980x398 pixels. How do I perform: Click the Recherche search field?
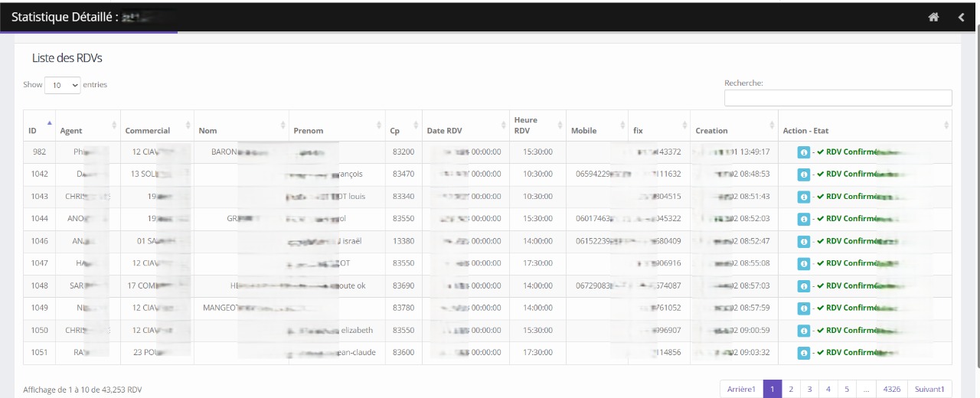click(x=838, y=98)
